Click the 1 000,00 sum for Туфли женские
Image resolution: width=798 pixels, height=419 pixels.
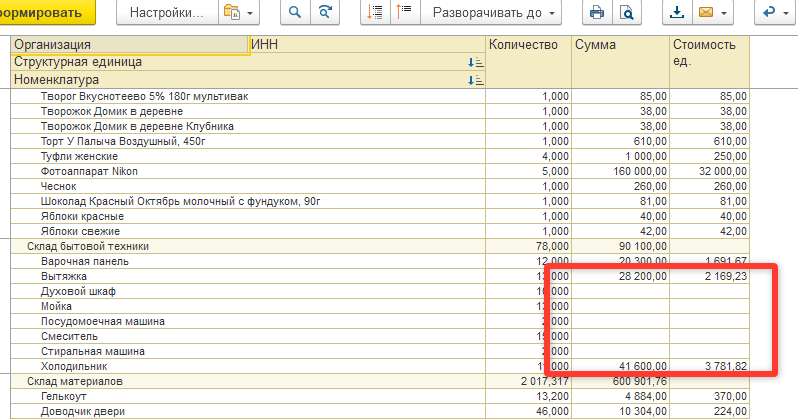tap(620, 156)
